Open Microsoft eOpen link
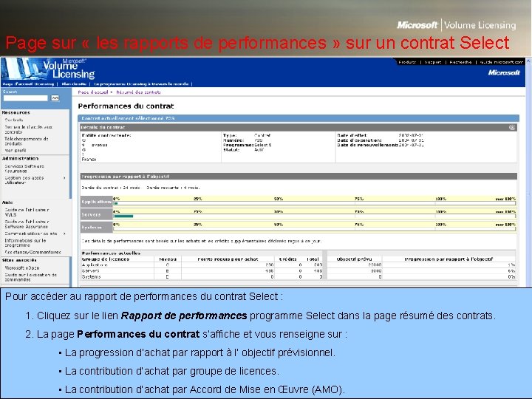This screenshot has width=532, height=399. pyautogui.click(x=21, y=267)
